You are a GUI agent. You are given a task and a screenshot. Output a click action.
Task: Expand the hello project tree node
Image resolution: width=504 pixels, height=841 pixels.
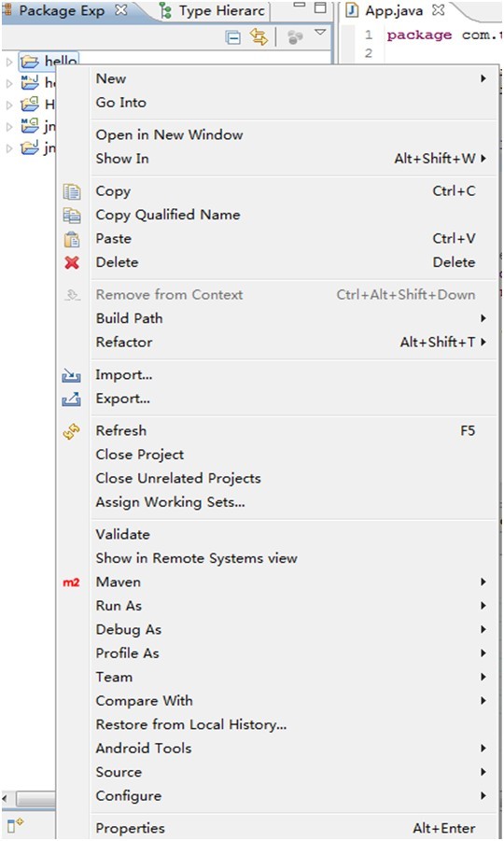[8, 62]
